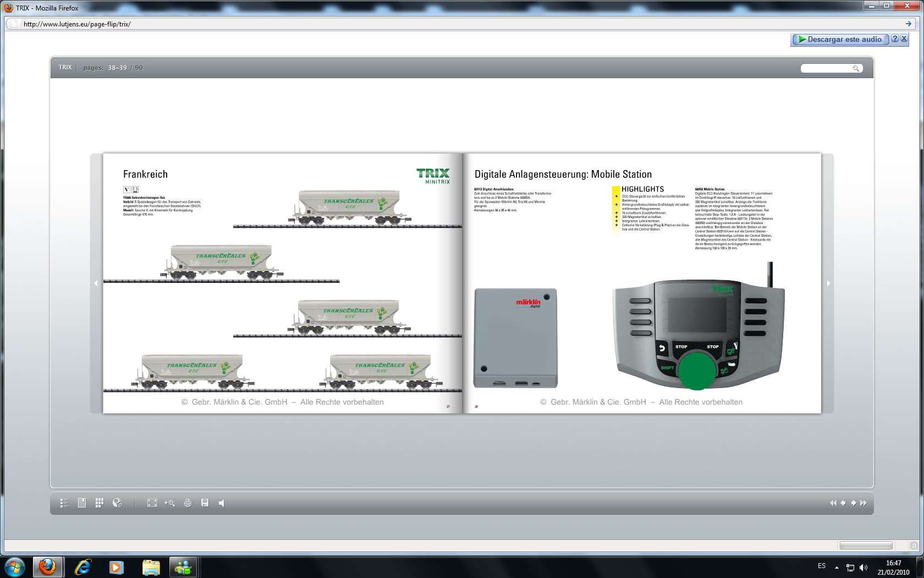924x578 pixels.
Task: Open the globe share icon
Action: point(117,503)
